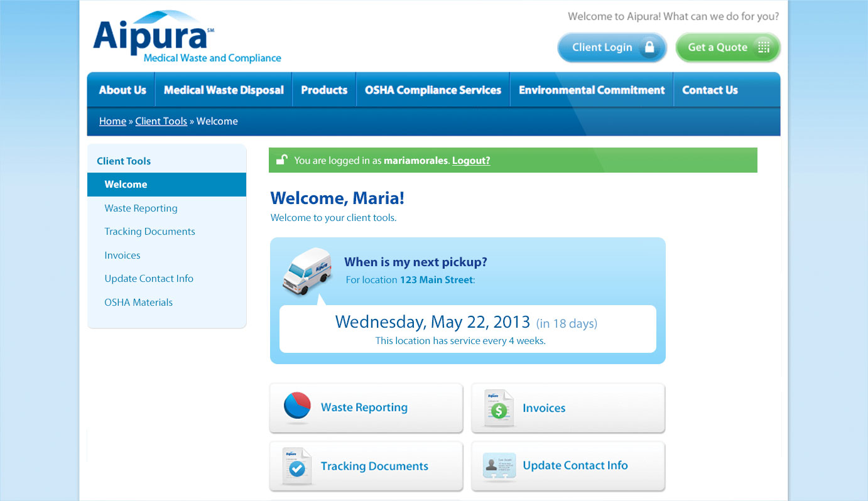The height and width of the screenshot is (501, 868).
Task: Click the unlocked padlock icon in green bar
Action: tap(282, 159)
